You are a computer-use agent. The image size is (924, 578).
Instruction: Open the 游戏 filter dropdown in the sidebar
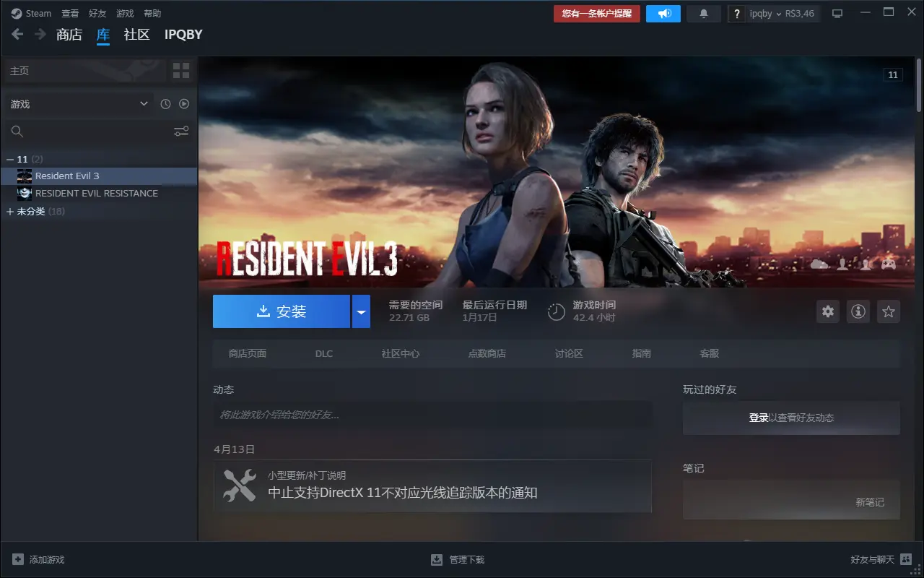79,104
